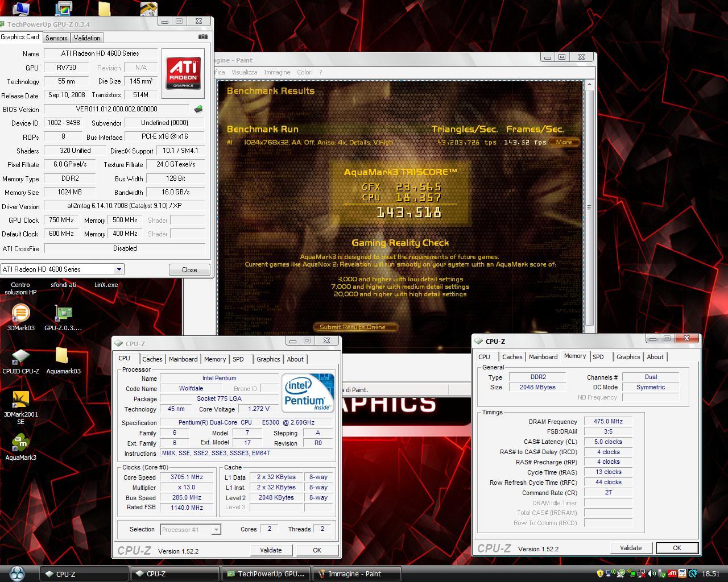This screenshot has height=582, width=728.
Task: Click the Paint vertical scrollbar
Action: tap(589, 207)
